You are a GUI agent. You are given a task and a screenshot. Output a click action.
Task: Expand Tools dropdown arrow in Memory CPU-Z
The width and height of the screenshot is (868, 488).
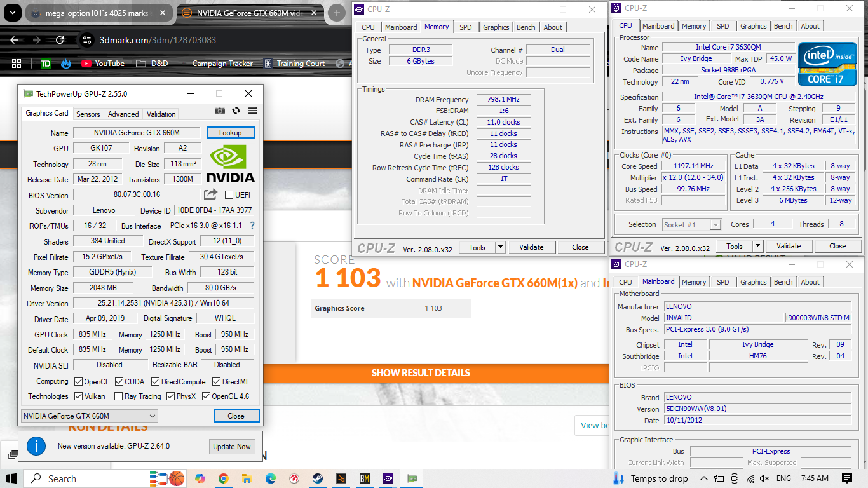pyautogui.click(x=501, y=247)
